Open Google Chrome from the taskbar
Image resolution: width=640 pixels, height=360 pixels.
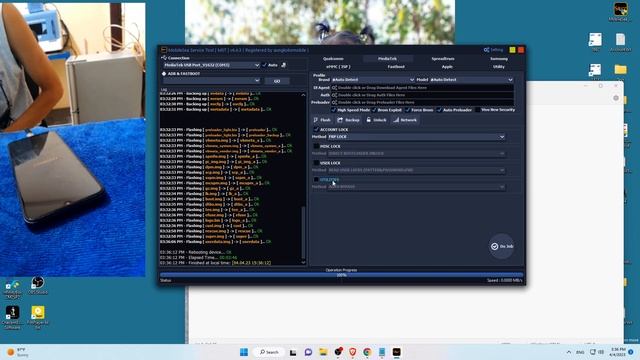coord(367,352)
